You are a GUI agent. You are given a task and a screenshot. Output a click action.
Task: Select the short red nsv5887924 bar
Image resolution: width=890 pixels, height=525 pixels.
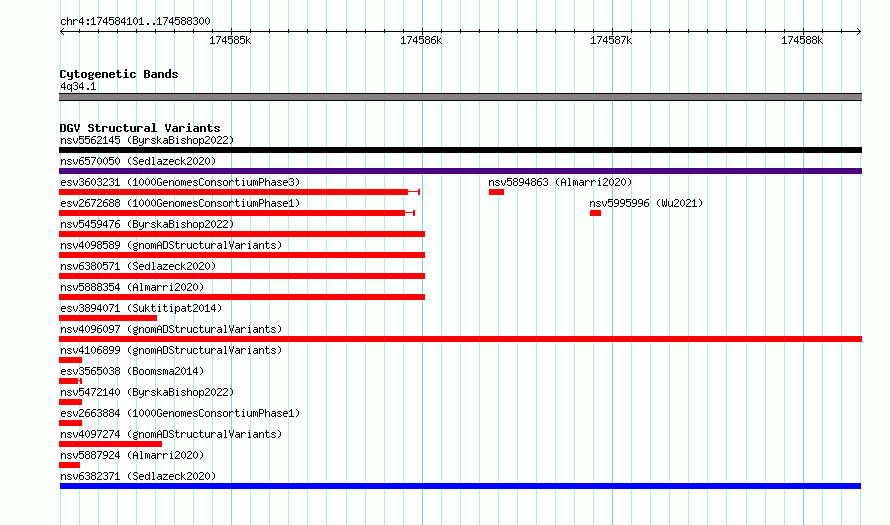point(69,465)
